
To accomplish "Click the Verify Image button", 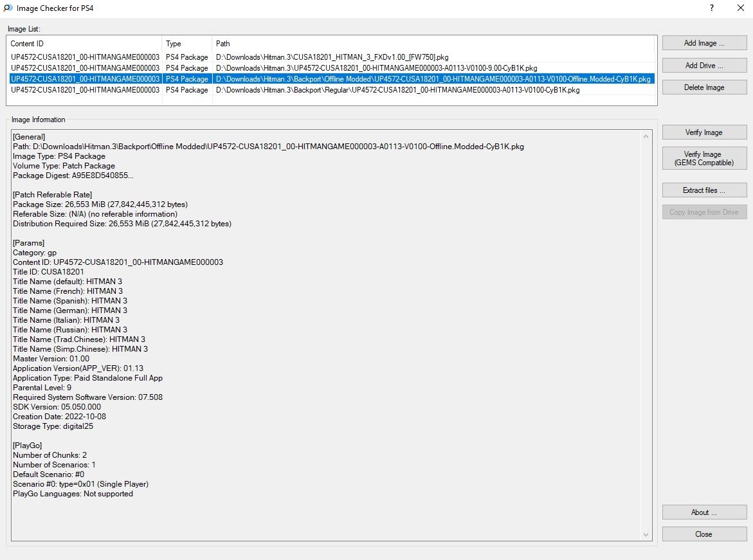I will click(704, 132).
